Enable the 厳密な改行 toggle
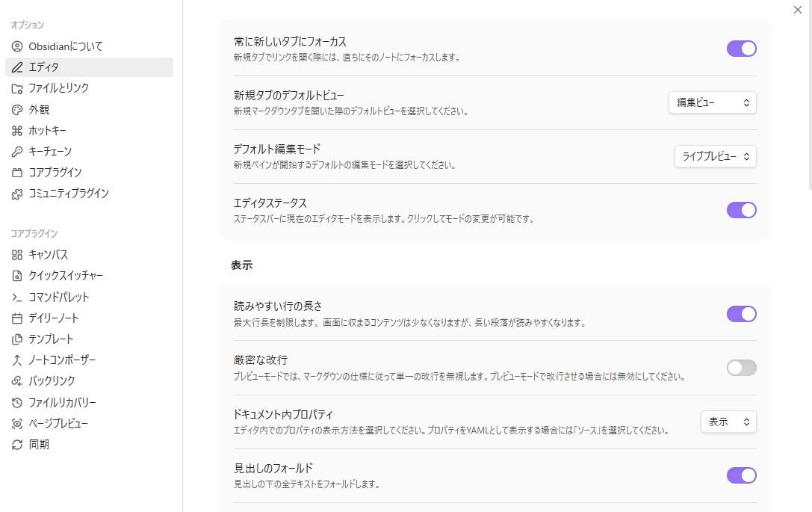Viewport: 812px width, 512px height. [x=741, y=368]
